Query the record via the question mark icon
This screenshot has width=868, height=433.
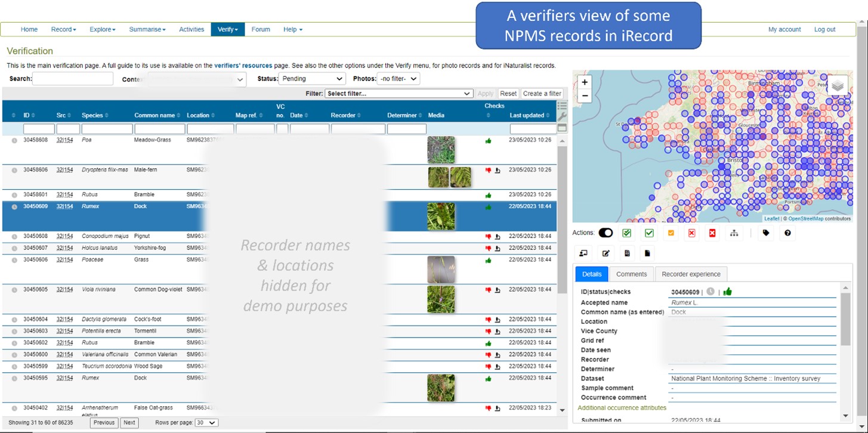coord(787,233)
